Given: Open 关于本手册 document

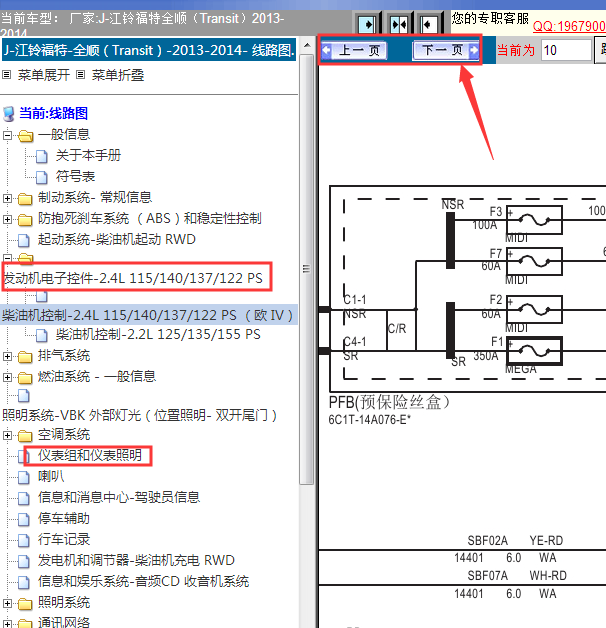Looking at the screenshot, I should click(x=88, y=155).
